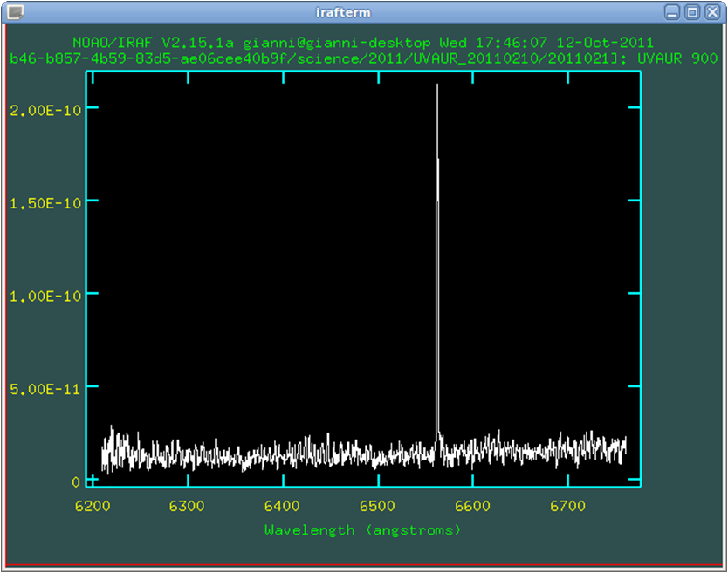Click the y-axis label 2.00E-10
The height and width of the screenshot is (573, 728).
tap(45, 111)
